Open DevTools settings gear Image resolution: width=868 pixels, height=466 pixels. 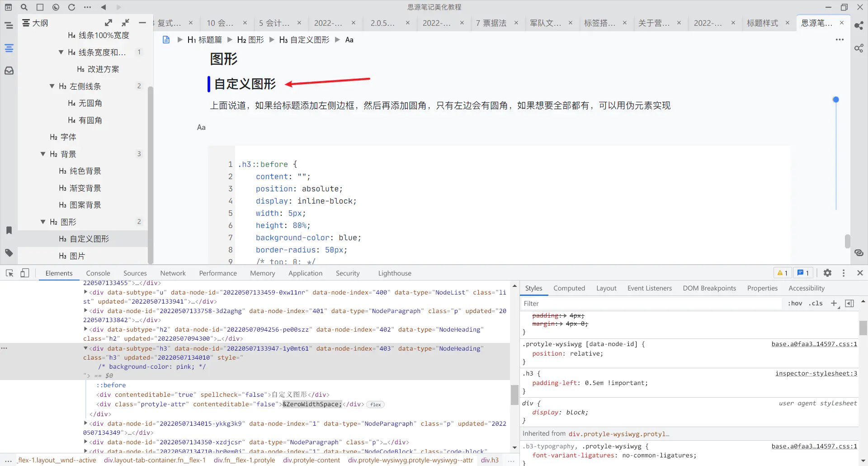click(827, 273)
